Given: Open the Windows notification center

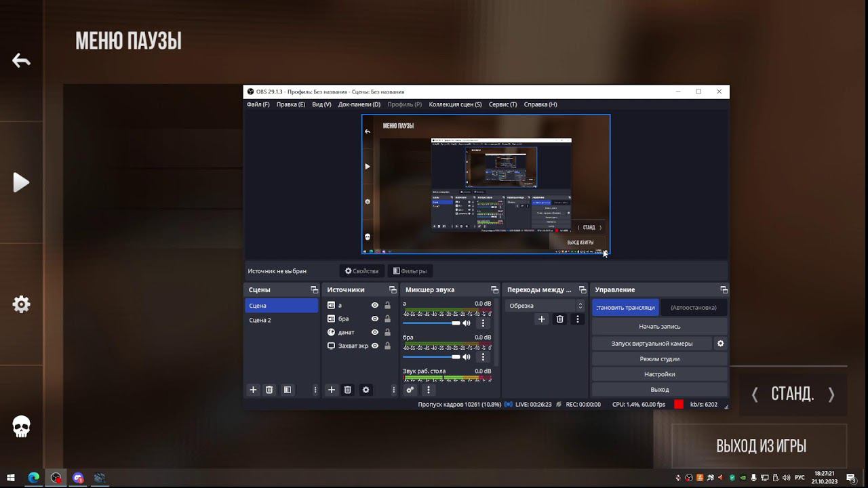Looking at the screenshot, I should point(850,478).
